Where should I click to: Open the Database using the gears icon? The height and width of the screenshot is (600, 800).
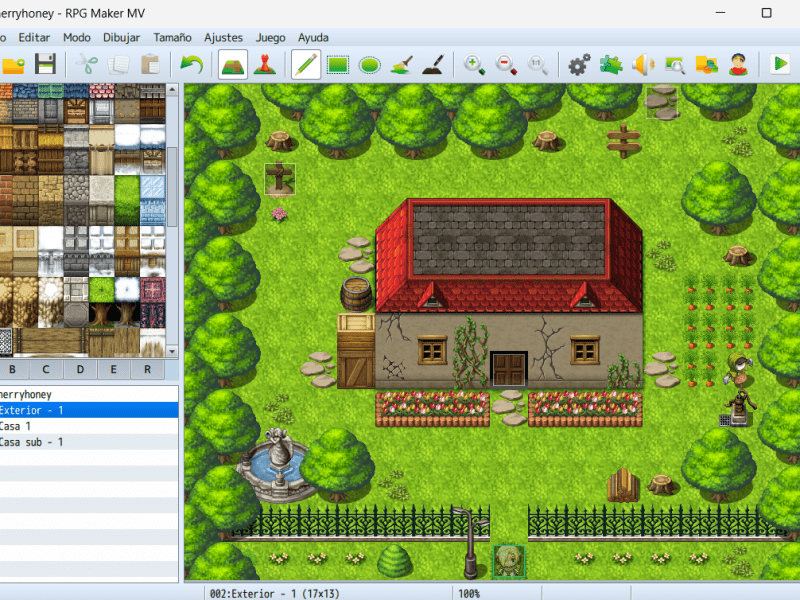point(578,65)
